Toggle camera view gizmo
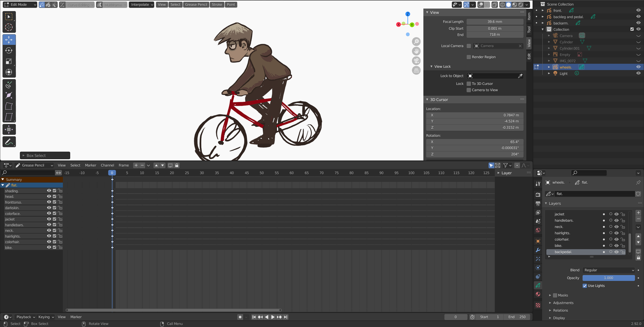The height and width of the screenshot is (327, 644). point(416,61)
